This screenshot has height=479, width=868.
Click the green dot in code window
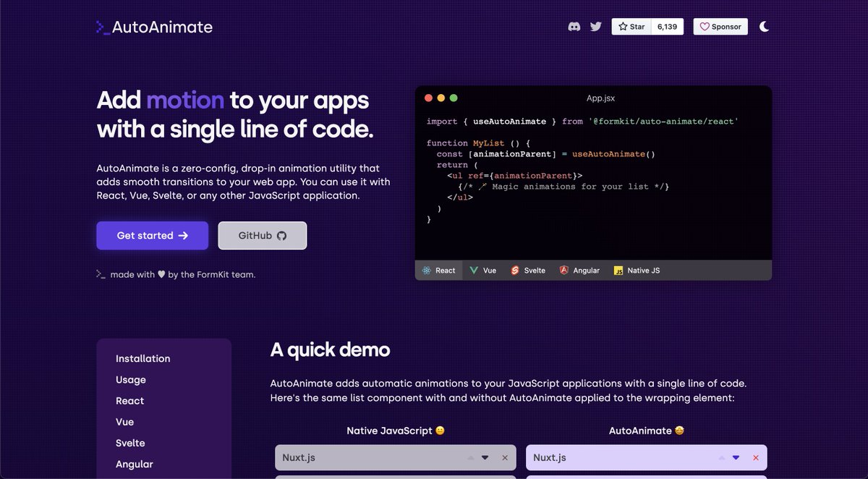point(454,98)
